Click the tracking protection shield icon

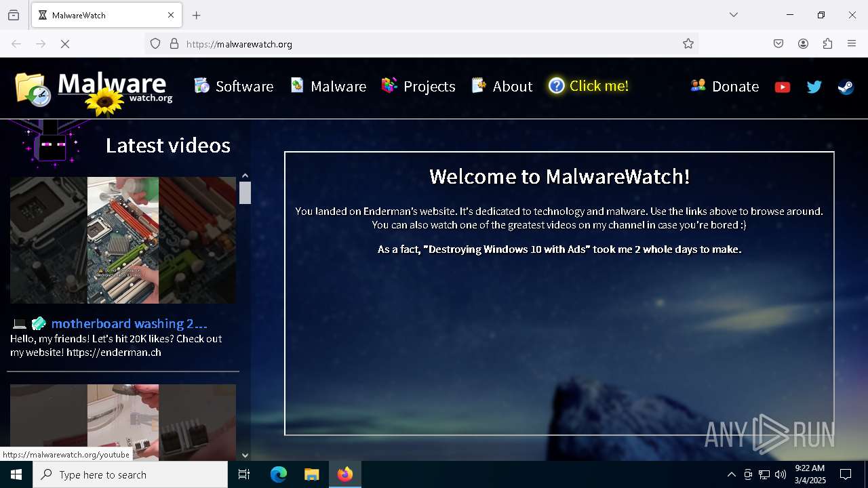tap(155, 44)
